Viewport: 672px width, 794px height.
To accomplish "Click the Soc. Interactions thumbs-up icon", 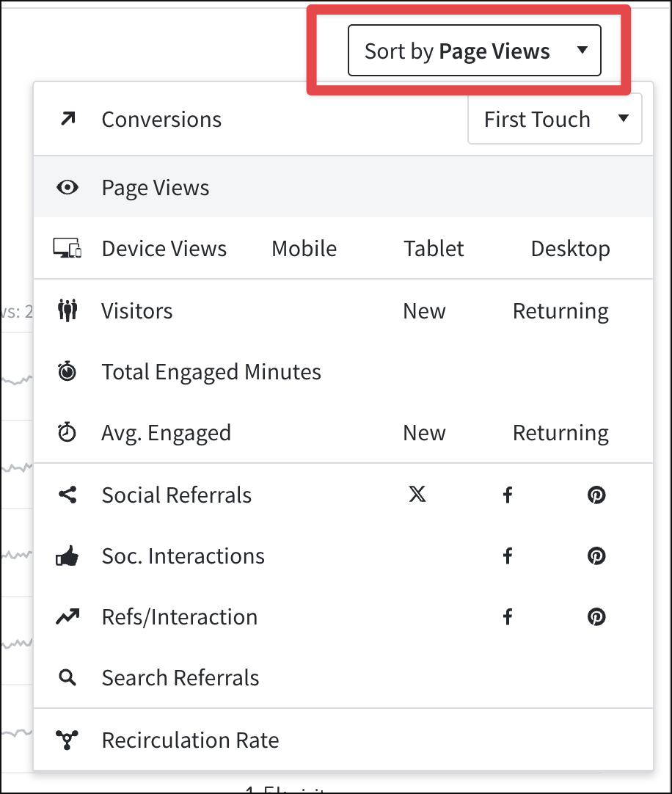I will [67, 556].
